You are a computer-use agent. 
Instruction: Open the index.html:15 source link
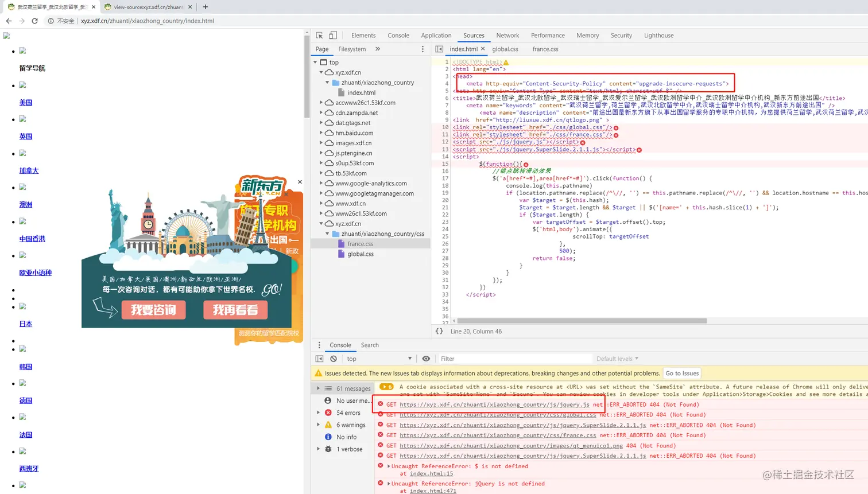(x=431, y=473)
